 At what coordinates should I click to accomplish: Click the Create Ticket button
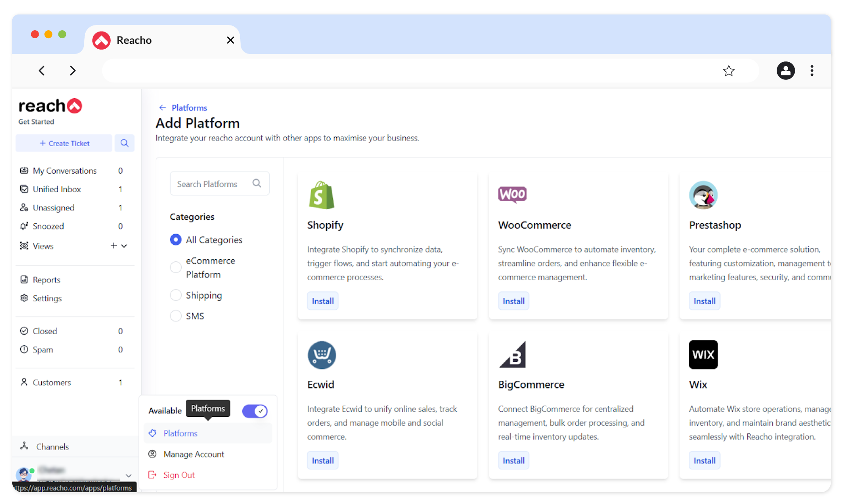coord(64,143)
